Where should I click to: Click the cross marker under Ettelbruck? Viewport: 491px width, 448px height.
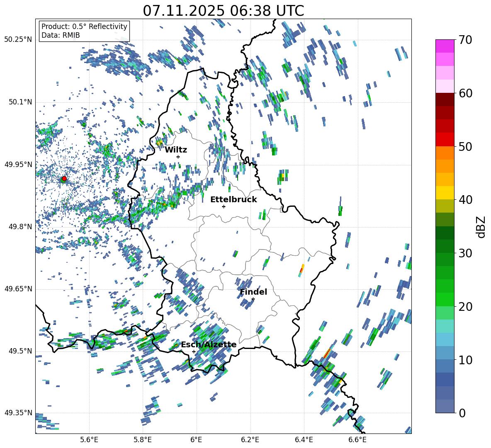[x=224, y=206]
